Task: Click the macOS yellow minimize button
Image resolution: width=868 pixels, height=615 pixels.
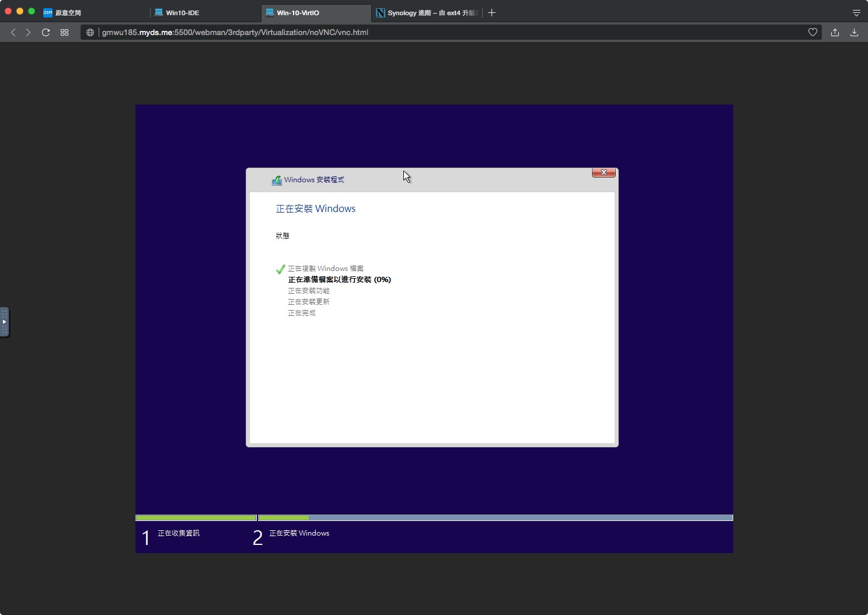Action: pyautogui.click(x=20, y=11)
